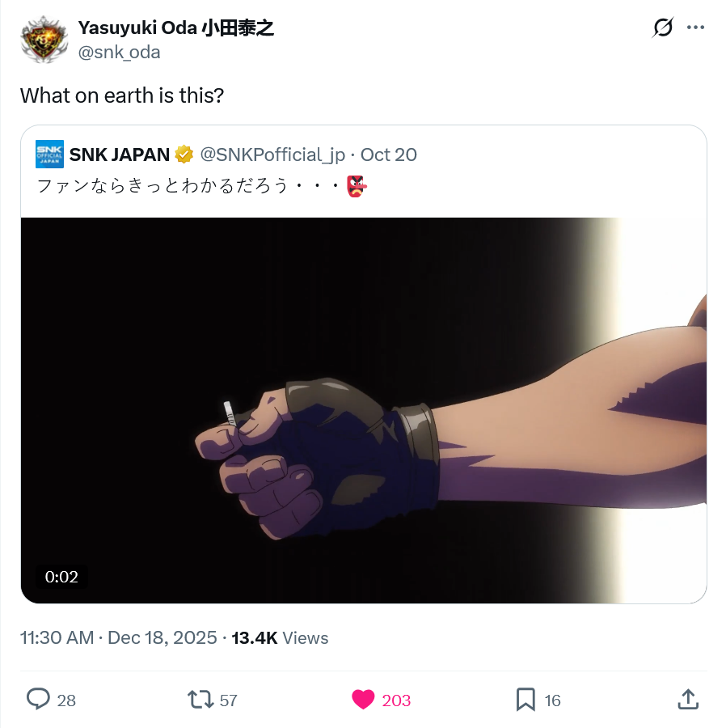Click the @SNKPofficial_jp handle
726x728 pixels.
tap(272, 154)
